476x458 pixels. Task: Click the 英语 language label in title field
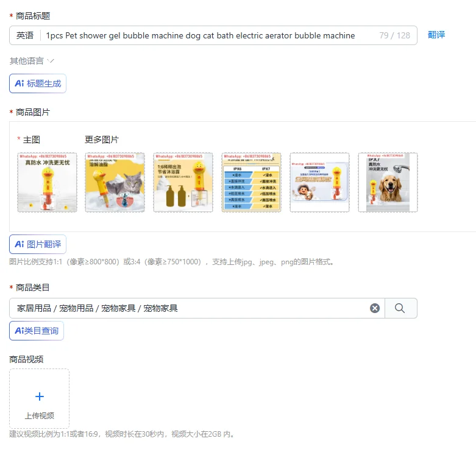click(25, 35)
